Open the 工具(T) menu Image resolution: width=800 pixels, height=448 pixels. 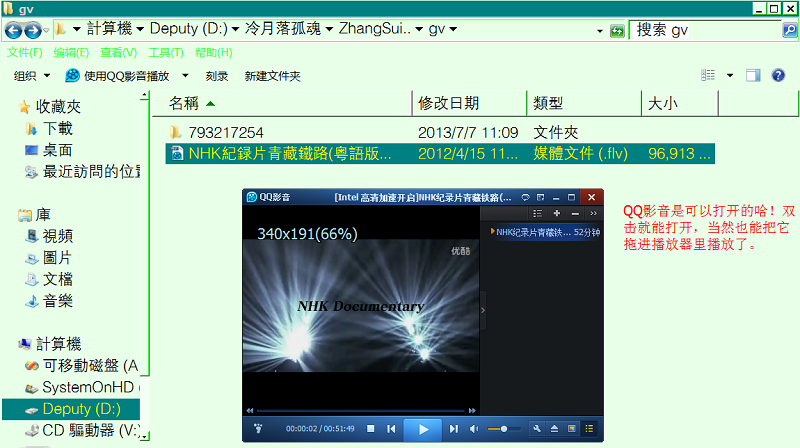[166, 53]
